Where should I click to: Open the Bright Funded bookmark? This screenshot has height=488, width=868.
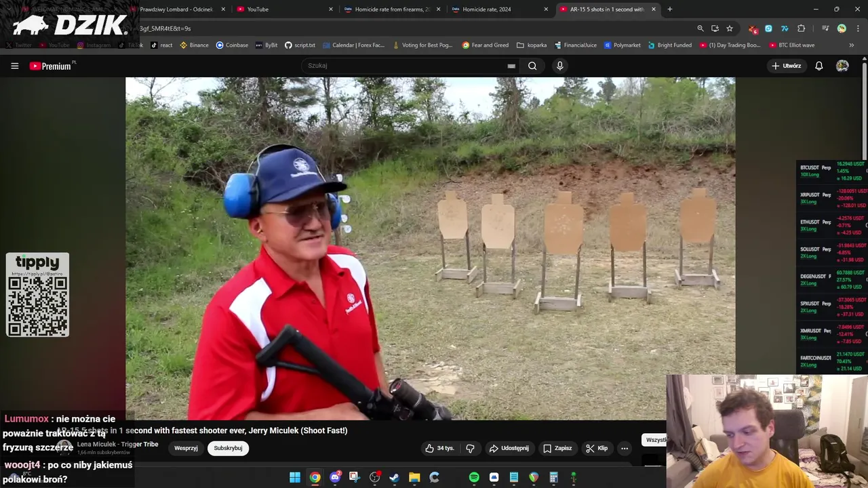[670, 45]
